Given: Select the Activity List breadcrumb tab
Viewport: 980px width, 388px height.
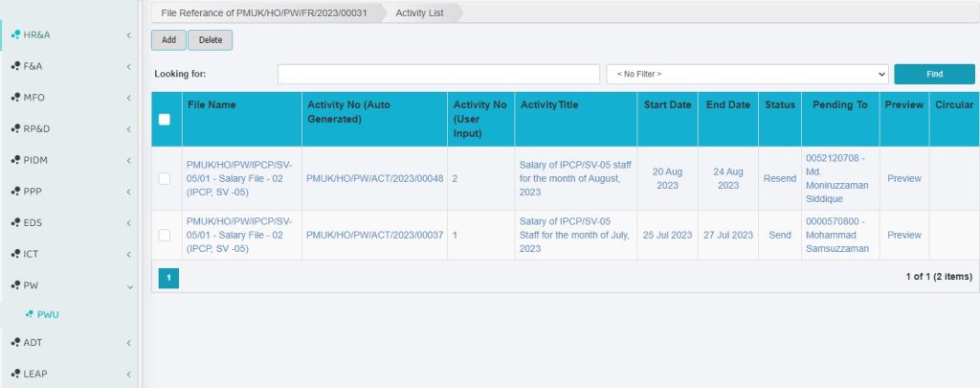Looking at the screenshot, I should tap(419, 12).
